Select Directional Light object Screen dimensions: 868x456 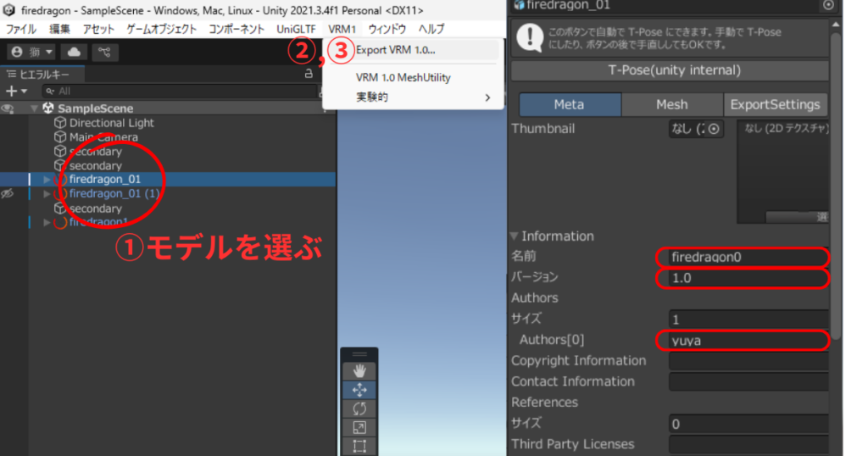pyautogui.click(x=111, y=123)
